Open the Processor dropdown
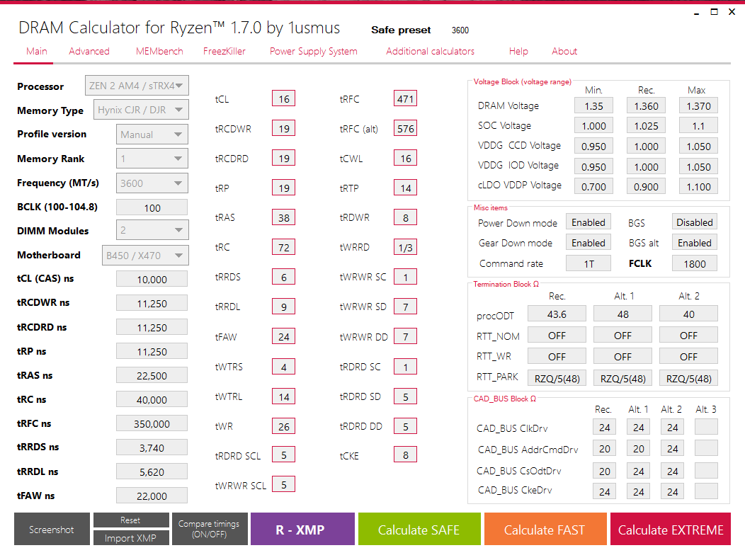Viewport: 745px width, 560px height. 137,86
